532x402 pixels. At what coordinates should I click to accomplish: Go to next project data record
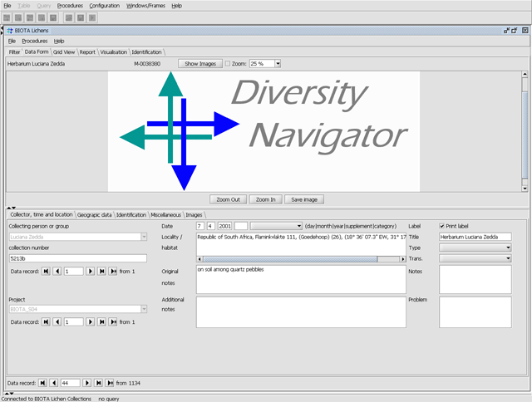coord(91,321)
